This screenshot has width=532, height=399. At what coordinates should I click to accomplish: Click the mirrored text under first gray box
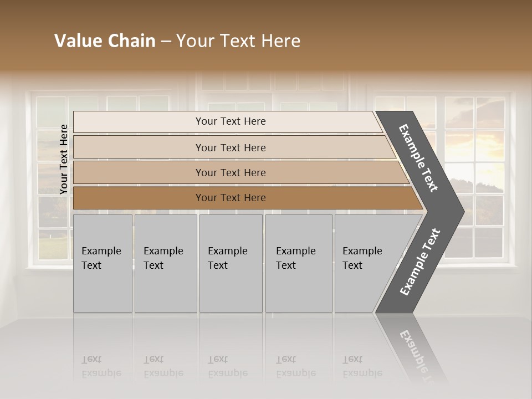101,367
